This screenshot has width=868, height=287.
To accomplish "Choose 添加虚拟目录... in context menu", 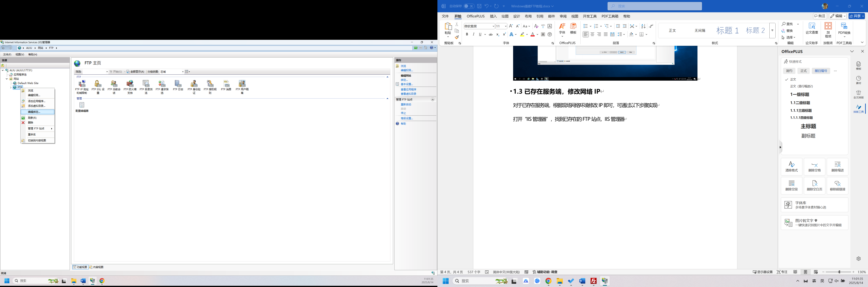I will [37, 106].
